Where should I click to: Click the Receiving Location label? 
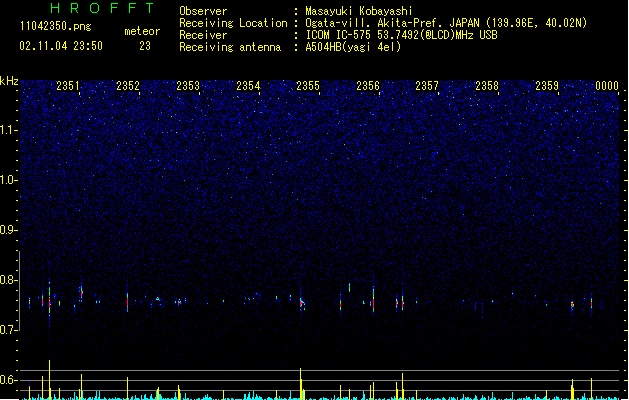tap(233, 23)
